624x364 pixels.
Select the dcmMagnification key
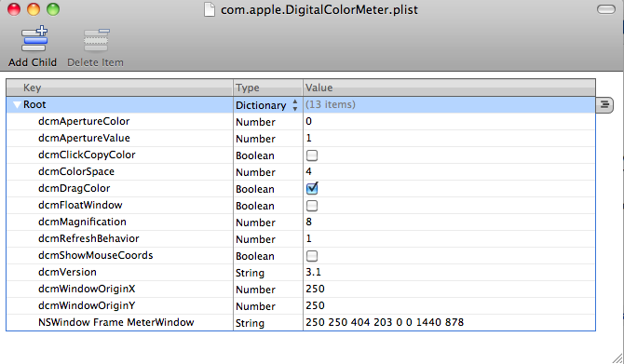[x=82, y=222]
